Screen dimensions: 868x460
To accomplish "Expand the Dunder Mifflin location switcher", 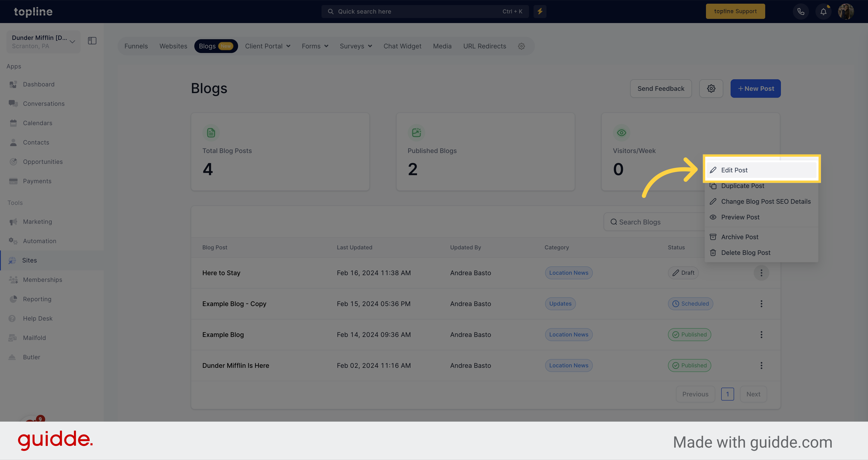I will point(44,42).
